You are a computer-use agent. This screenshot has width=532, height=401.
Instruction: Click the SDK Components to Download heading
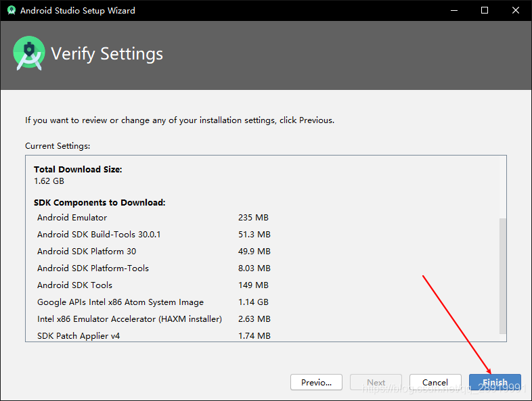pyautogui.click(x=99, y=202)
